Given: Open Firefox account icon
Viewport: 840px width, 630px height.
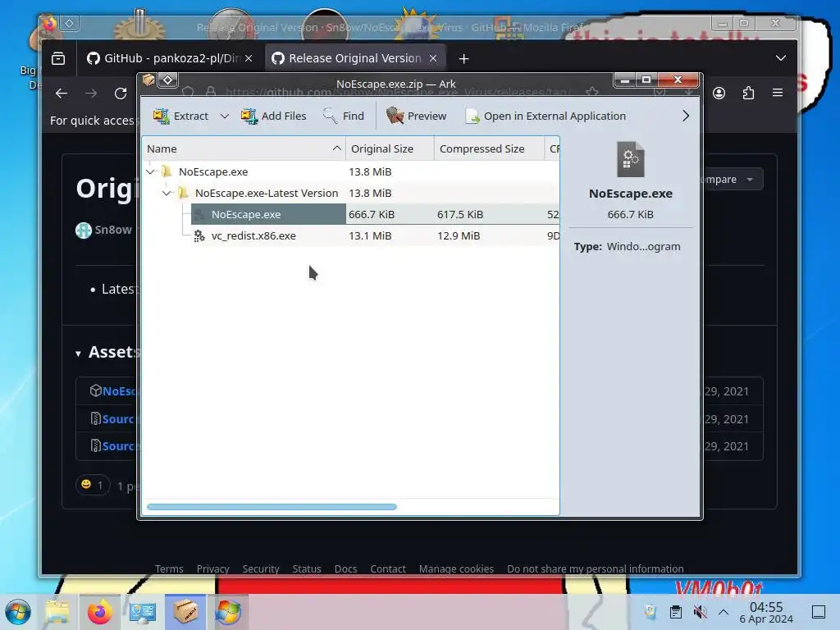Looking at the screenshot, I should pyautogui.click(x=719, y=94).
